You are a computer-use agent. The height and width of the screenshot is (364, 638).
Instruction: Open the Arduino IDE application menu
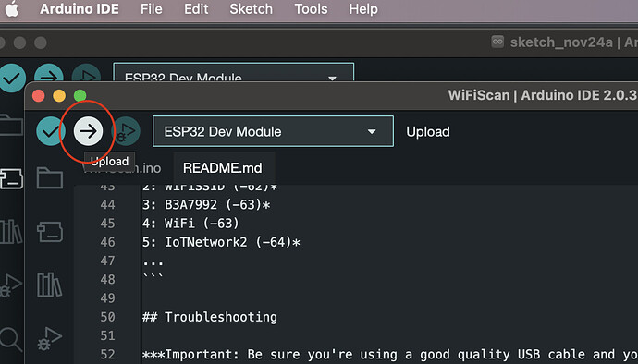tap(80, 9)
